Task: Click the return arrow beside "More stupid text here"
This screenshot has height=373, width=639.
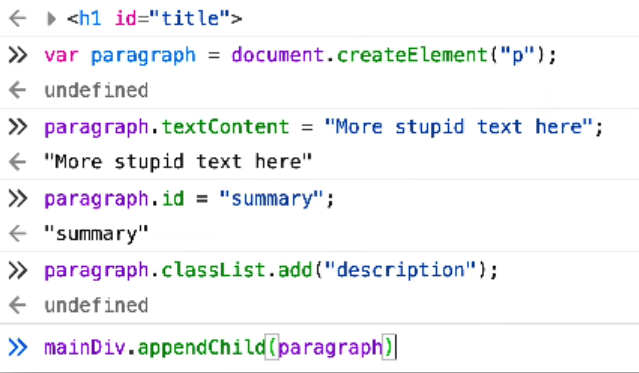Action: tap(18, 162)
